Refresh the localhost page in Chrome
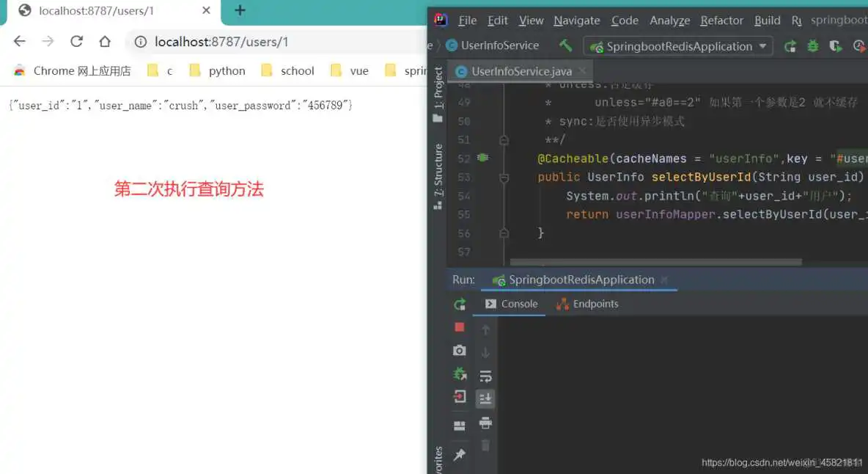868x474 pixels. tap(76, 42)
